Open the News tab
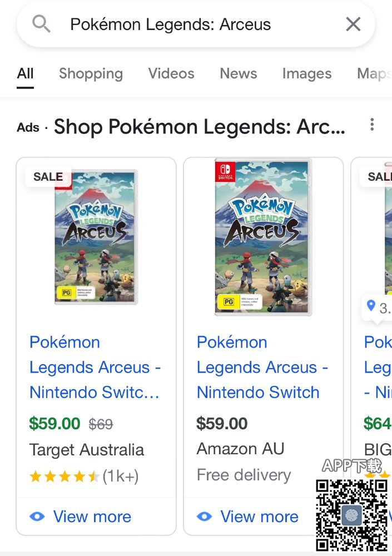 [x=238, y=73]
